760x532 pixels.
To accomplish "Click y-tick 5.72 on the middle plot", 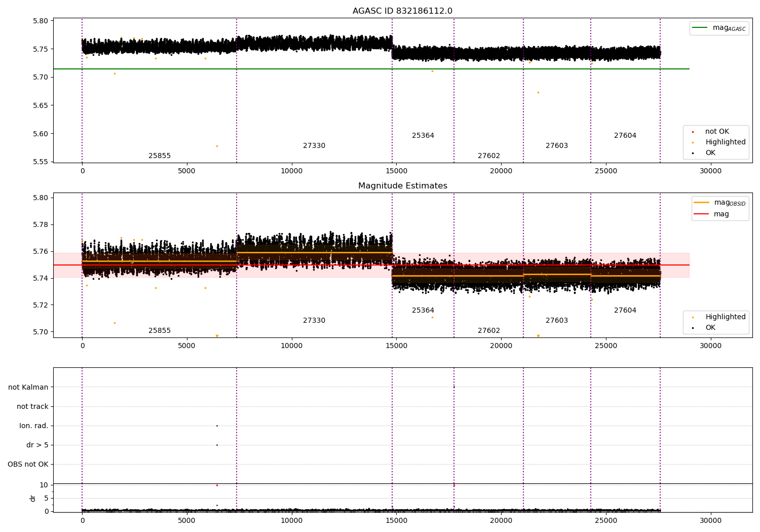I will click(40, 306).
